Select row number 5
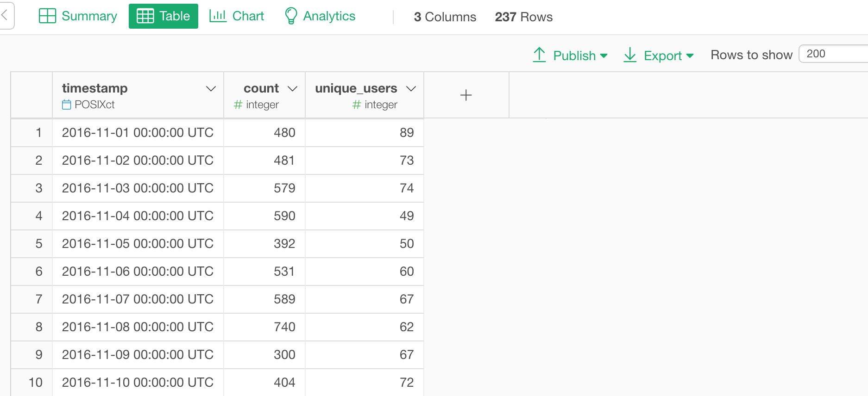Viewport: 868px width, 396px height. (x=31, y=244)
